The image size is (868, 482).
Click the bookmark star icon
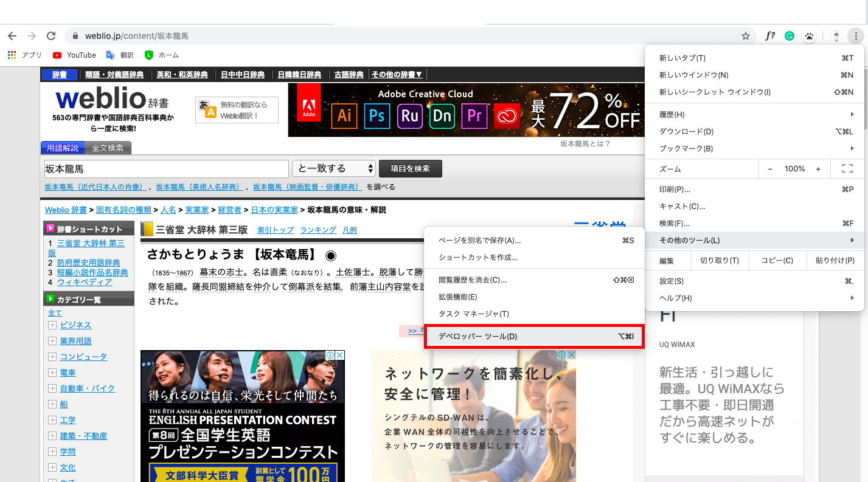(x=745, y=36)
